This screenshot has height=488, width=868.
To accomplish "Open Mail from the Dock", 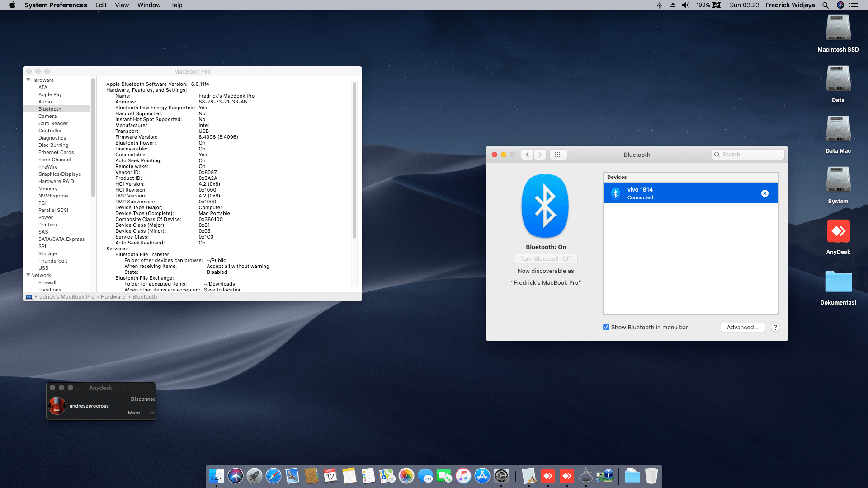I will 292,475.
